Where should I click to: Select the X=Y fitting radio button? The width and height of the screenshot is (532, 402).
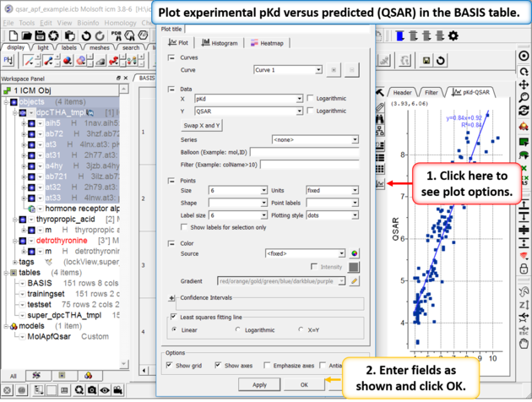pyautogui.click(x=301, y=330)
